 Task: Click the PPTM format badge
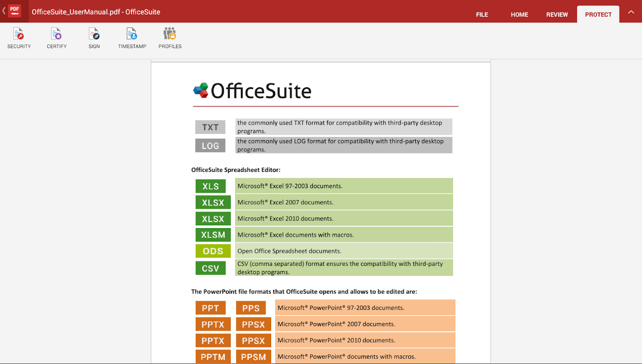[213, 357]
